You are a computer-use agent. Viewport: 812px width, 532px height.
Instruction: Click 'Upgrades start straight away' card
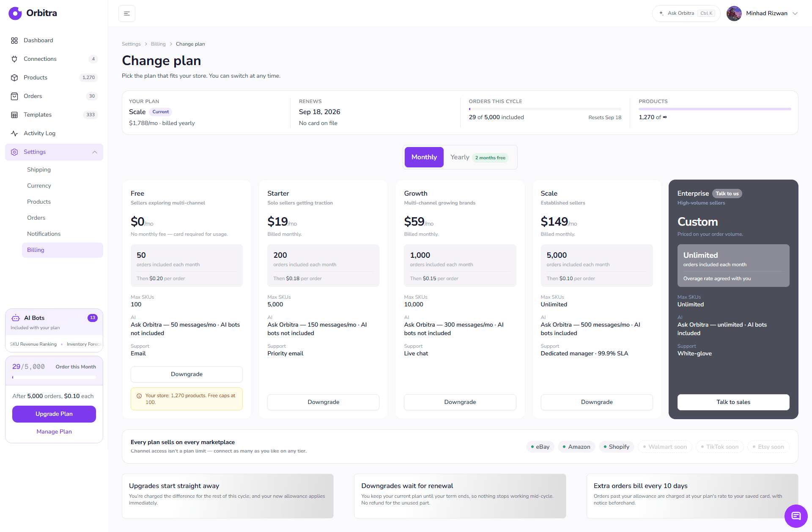228,496
